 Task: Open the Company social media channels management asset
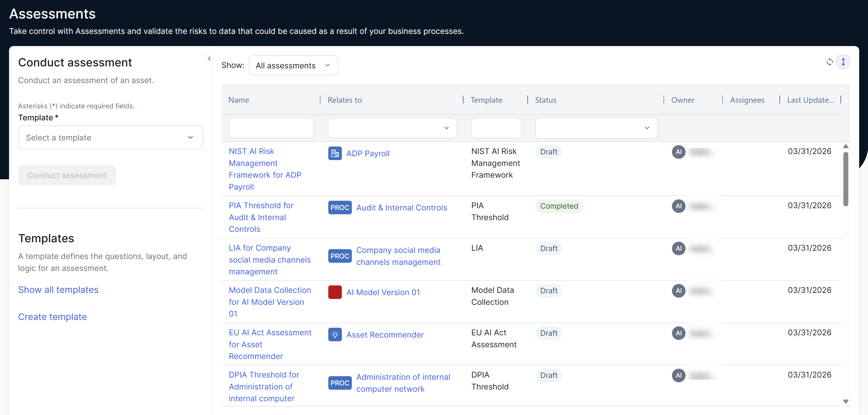[398, 256]
